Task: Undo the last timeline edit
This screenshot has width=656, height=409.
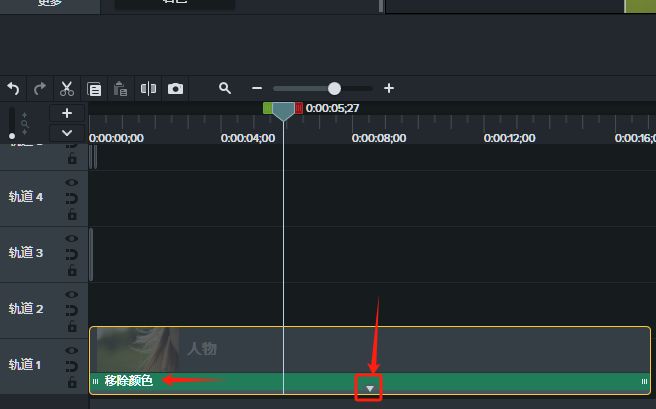Action: [x=13, y=89]
